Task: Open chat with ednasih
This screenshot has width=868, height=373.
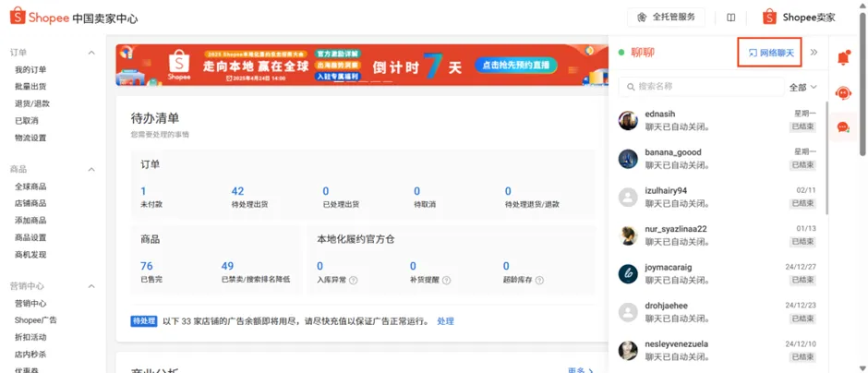Action: [x=717, y=121]
